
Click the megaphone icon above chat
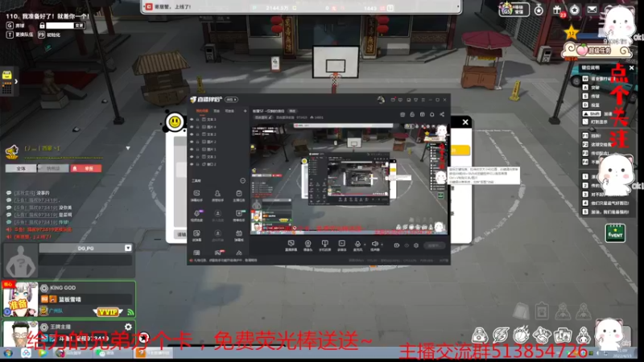click(11, 151)
